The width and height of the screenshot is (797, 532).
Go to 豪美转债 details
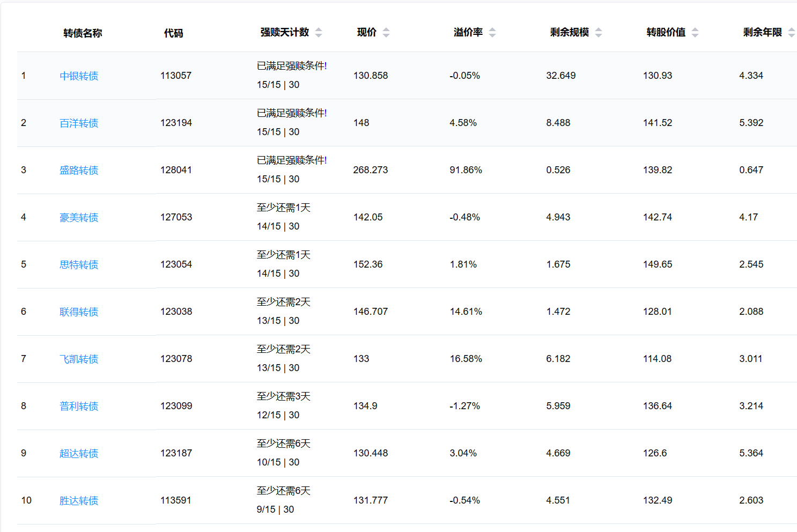[79, 218]
